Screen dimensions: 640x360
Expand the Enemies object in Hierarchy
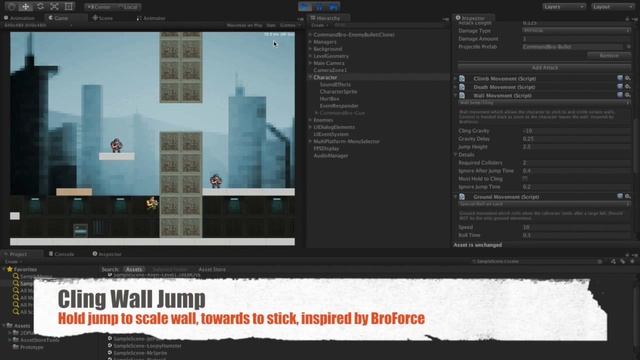pyautogui.click(x=310, y=120)
